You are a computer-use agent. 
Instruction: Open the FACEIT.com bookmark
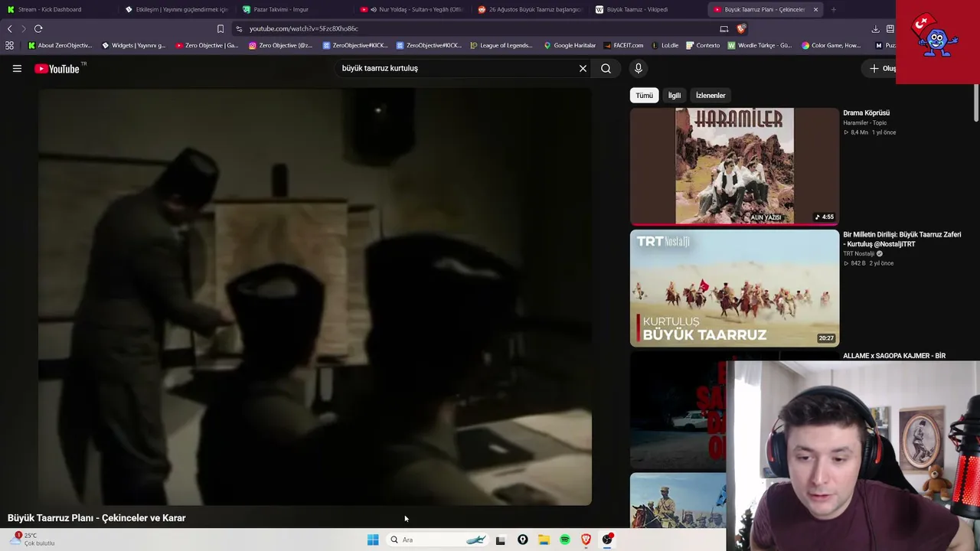623,45
